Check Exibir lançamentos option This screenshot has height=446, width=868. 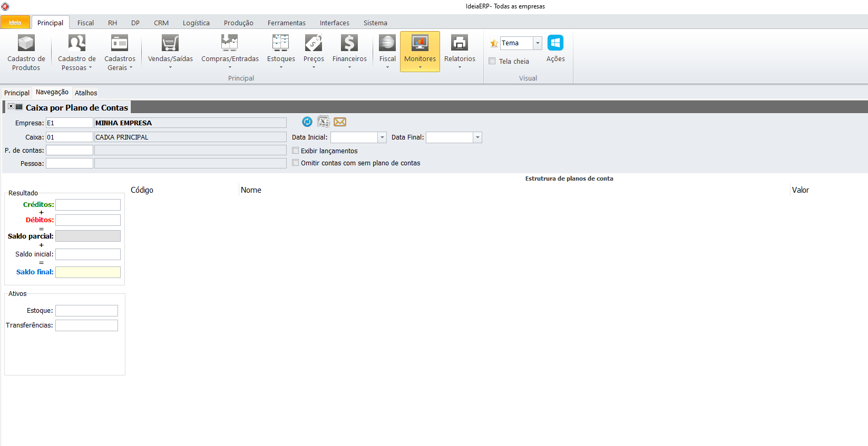pyautogui.click(x=296, y=151)
